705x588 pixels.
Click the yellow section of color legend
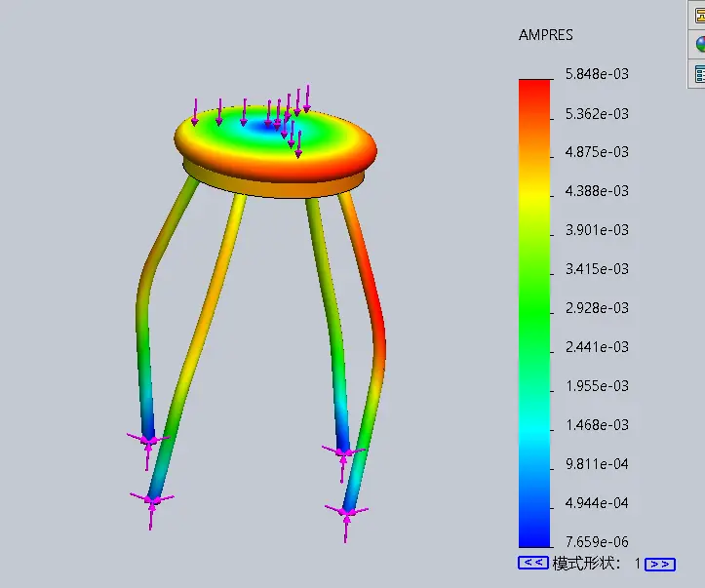[x=534, y=195]
